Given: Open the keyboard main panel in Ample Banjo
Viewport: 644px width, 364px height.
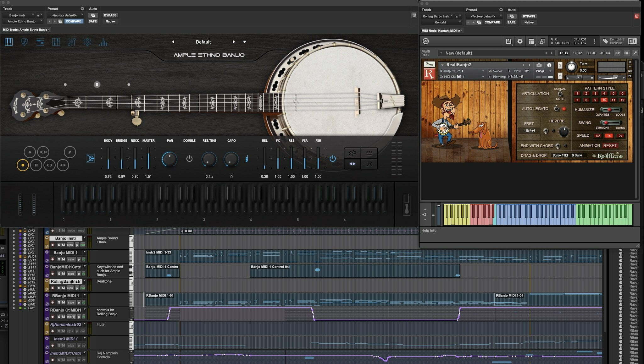Looking at the screenshot, I should 9,42.
